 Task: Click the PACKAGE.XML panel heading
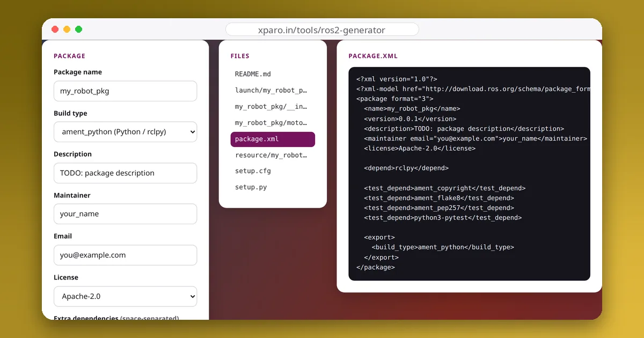pos(373,56)
